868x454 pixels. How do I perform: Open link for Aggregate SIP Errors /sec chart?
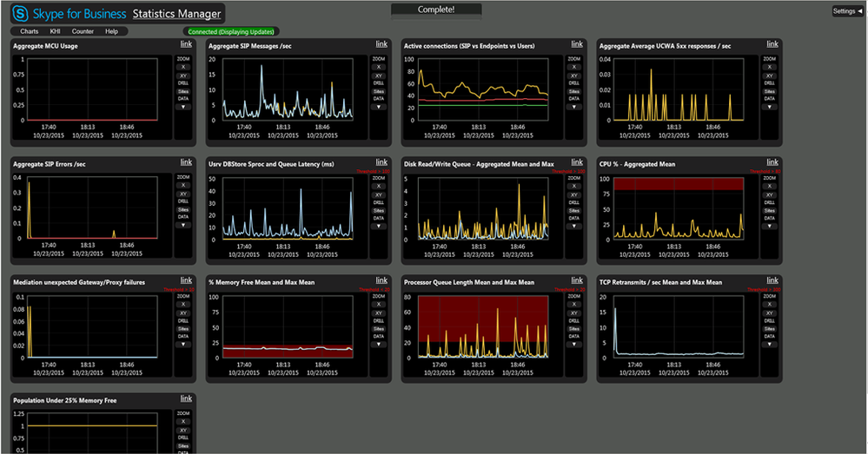click(x=186, y=162)
